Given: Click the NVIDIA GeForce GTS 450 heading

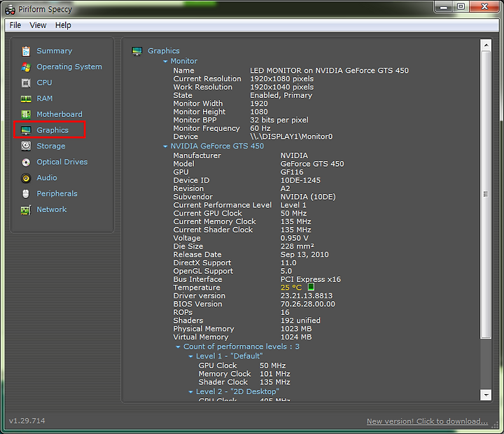Looking at the screenshot, I should click(x=217, y=146).
